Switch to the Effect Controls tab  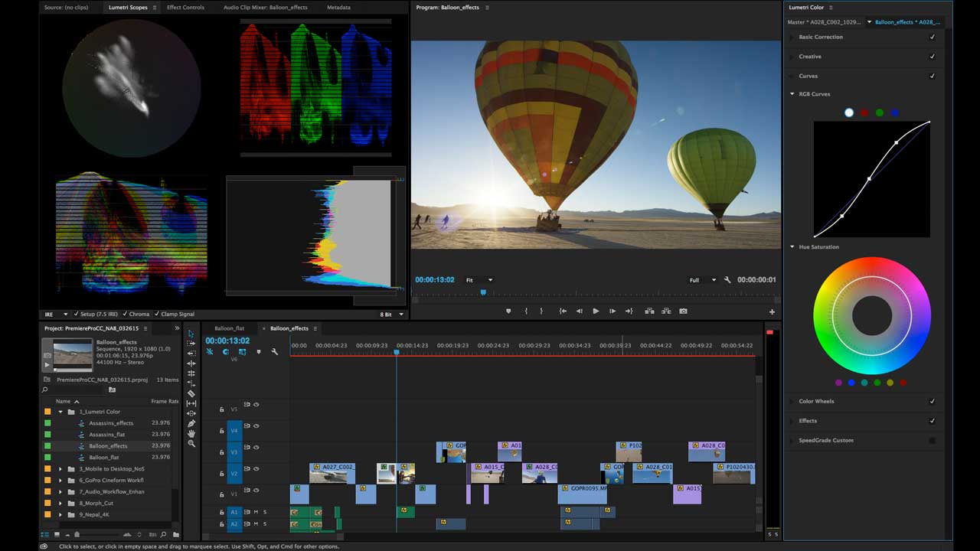click(185, 8)
